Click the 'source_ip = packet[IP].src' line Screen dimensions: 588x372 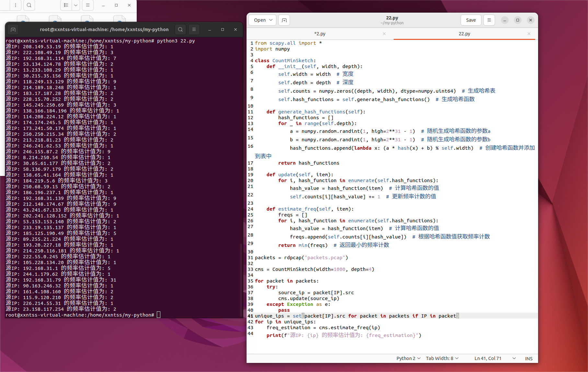click(x=316, y=293)
